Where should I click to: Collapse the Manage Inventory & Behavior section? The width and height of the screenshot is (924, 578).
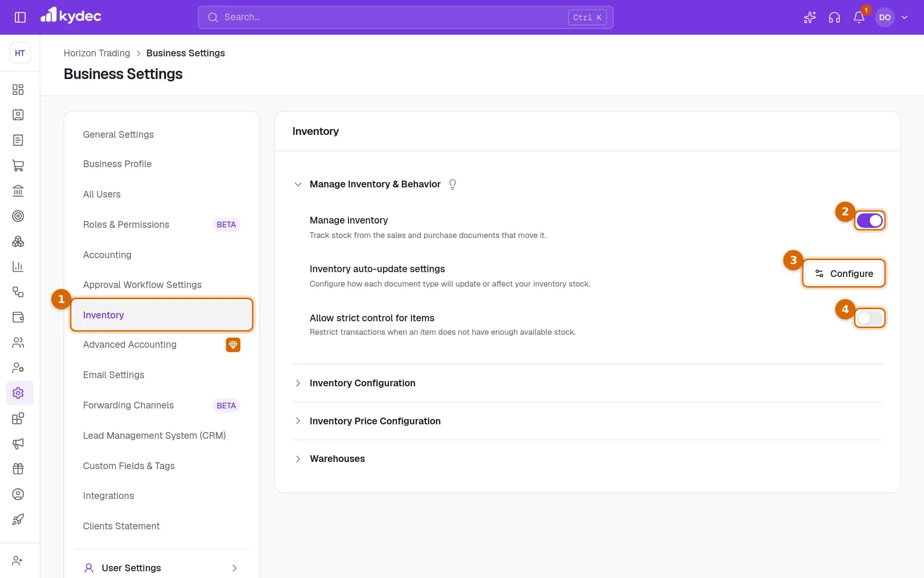pyautogui.click(x=298, y=184)
